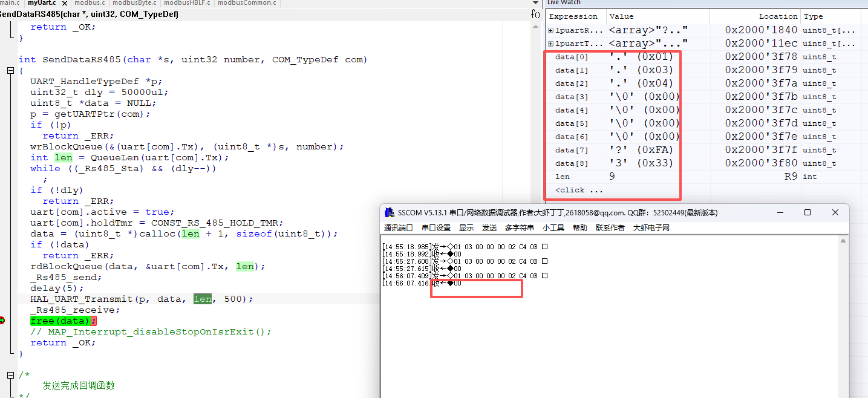Click the <click ...> row to add watch
The width and height of the screenshot is (868, 398).
click(579, 190)
